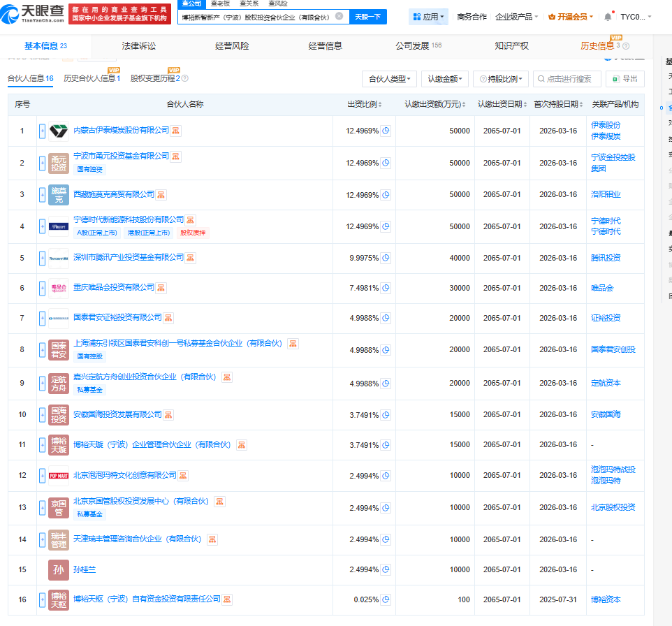Switch to 历史信息 tab
Screen dimensions: 672x626
click(597, 46)
